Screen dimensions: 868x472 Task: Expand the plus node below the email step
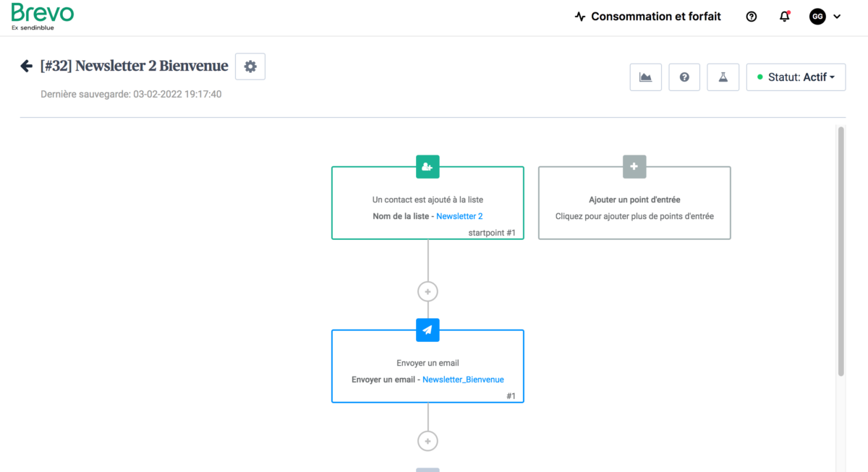427,440
